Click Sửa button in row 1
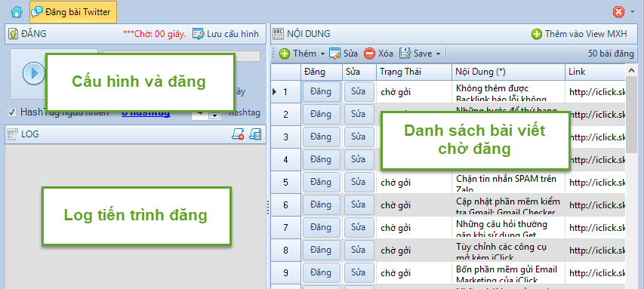Image resolution: width=644 pixels, height=289 pixels. tap(359, 91)
